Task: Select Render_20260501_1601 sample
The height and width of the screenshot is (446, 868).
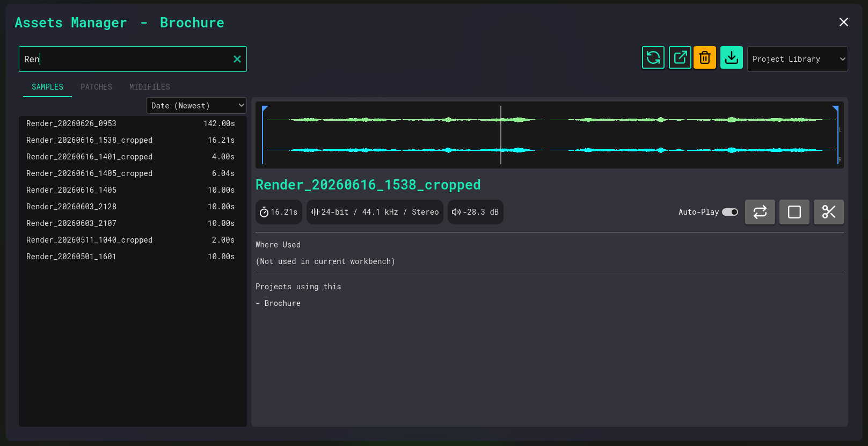Action: point(133,257)
